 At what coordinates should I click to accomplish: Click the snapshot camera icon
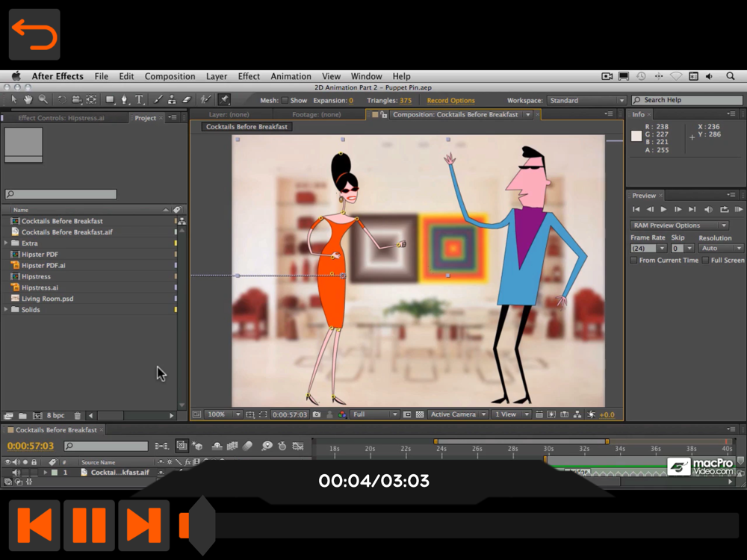click(x=316, y=414)
